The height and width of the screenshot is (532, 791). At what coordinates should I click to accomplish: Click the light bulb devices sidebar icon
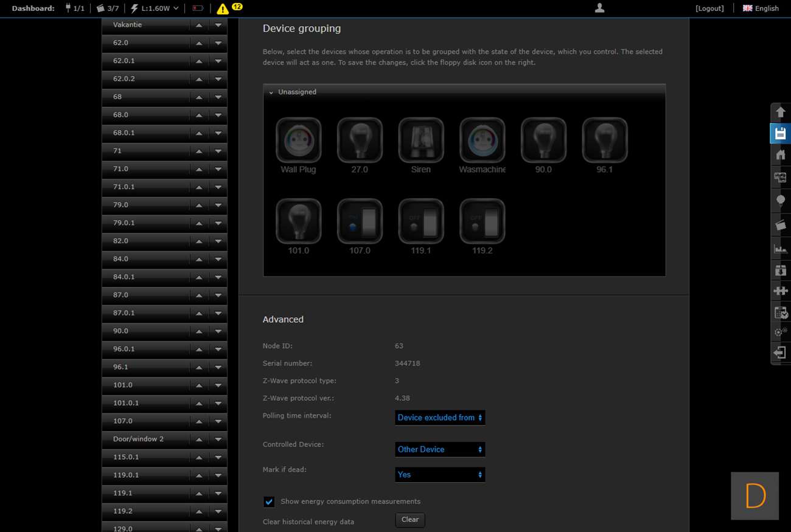pos(780,201)
